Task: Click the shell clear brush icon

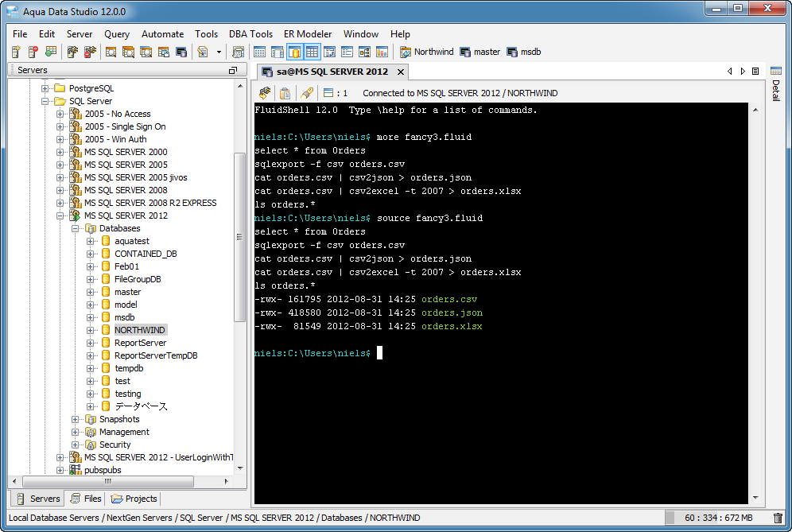Action: click(x=306, y=93)
